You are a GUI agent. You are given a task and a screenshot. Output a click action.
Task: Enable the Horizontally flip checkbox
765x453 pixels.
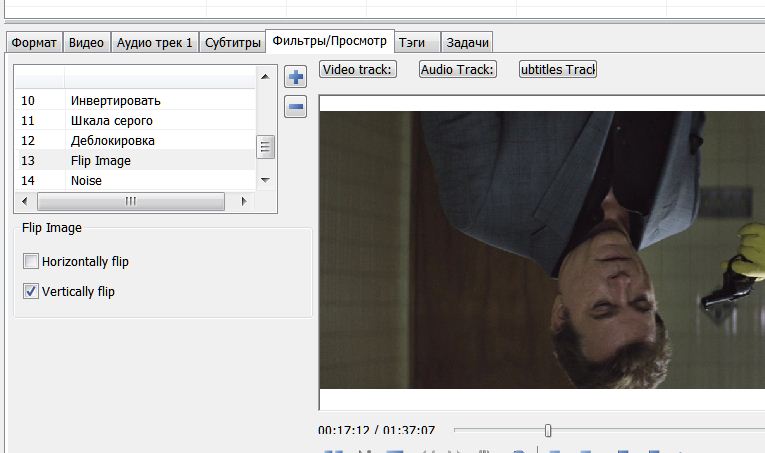click(31, 262)
